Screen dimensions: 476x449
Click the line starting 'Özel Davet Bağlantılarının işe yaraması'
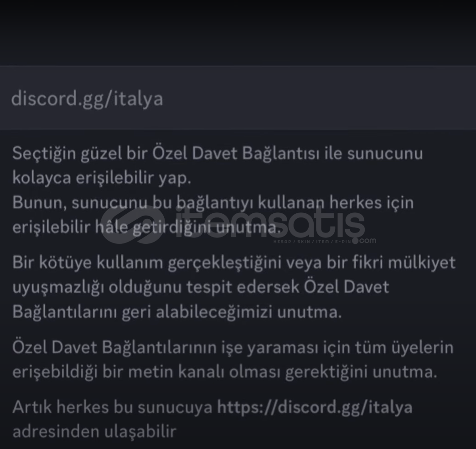[x=233, y=348]
